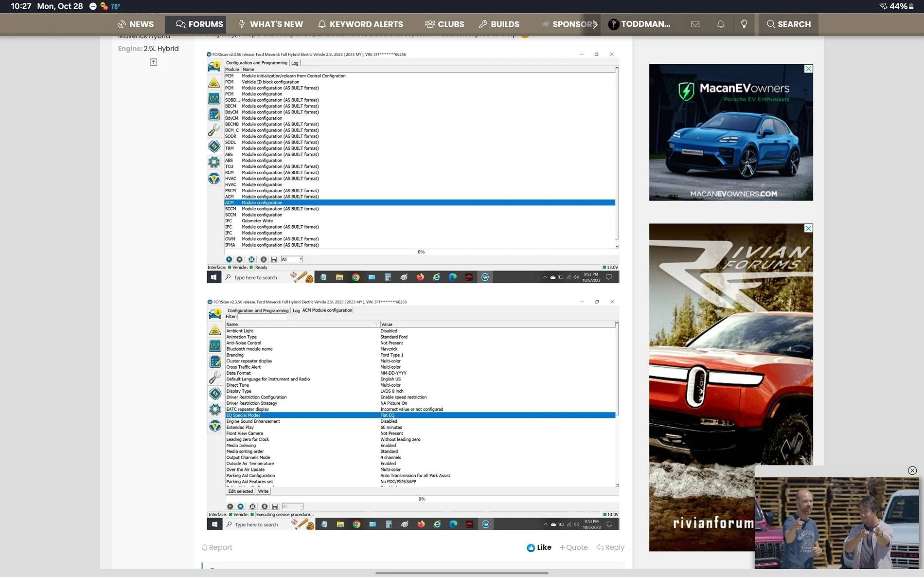Open the notifications bell in navbar
Image resolution: width=924 pixels, height=577 pixels.
[x=721, y=24]
